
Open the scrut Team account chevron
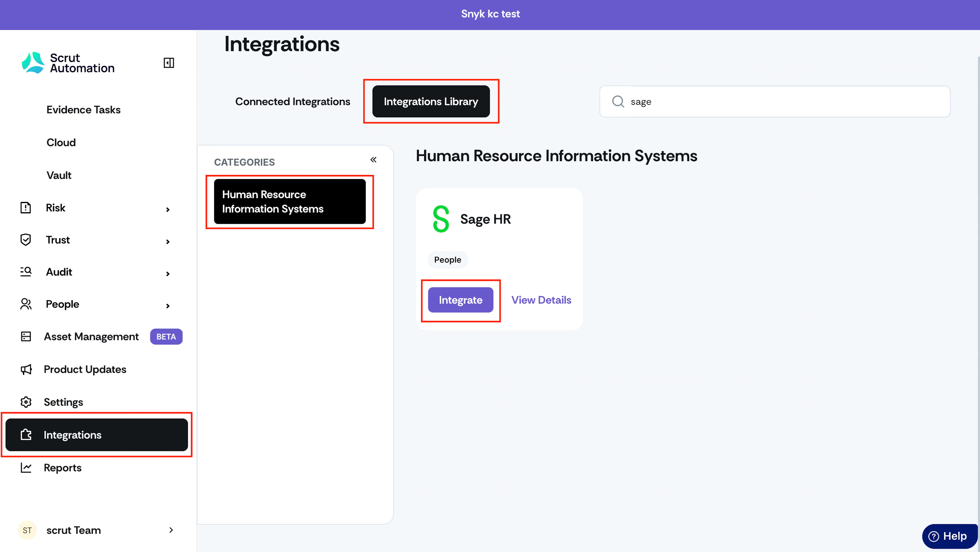tap(171, 530)
